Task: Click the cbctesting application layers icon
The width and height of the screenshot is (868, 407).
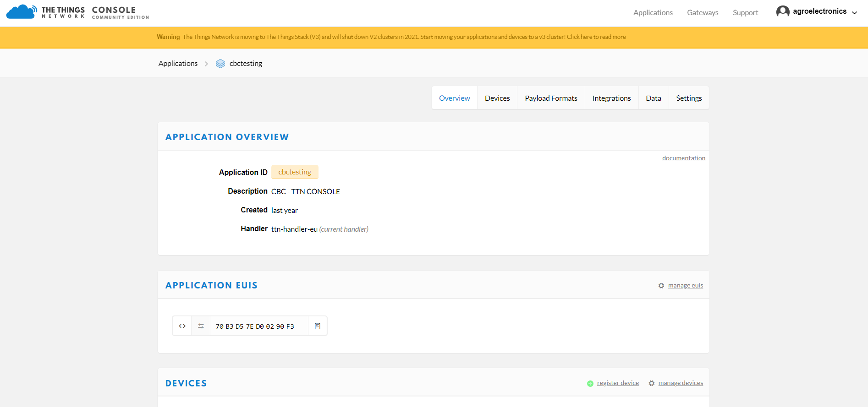Action: 220,64
